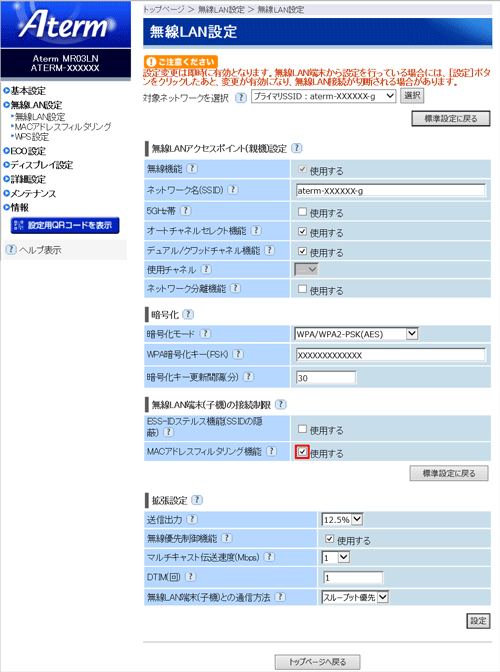The width and height of the screenshot is (500, 672).
Task: Click the ヘルプ表示 help icon in sidebar
Action: [x=11, y=249]
